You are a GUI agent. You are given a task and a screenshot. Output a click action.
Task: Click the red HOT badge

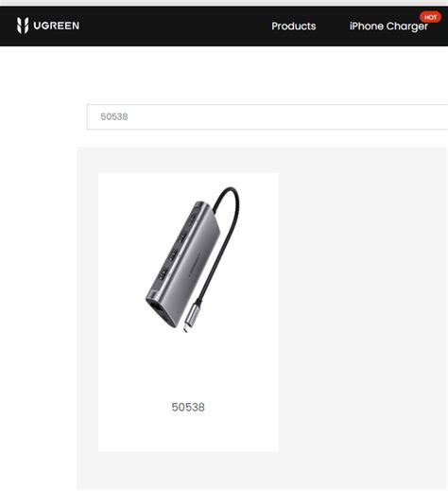coord(430,17)
